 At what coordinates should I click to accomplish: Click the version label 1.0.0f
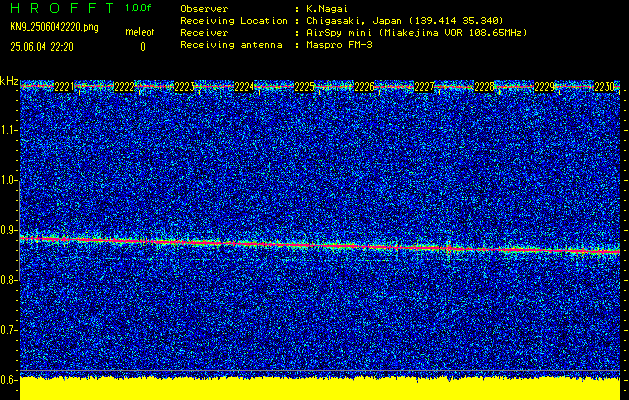pyautogui.click(x=138, y=8)
